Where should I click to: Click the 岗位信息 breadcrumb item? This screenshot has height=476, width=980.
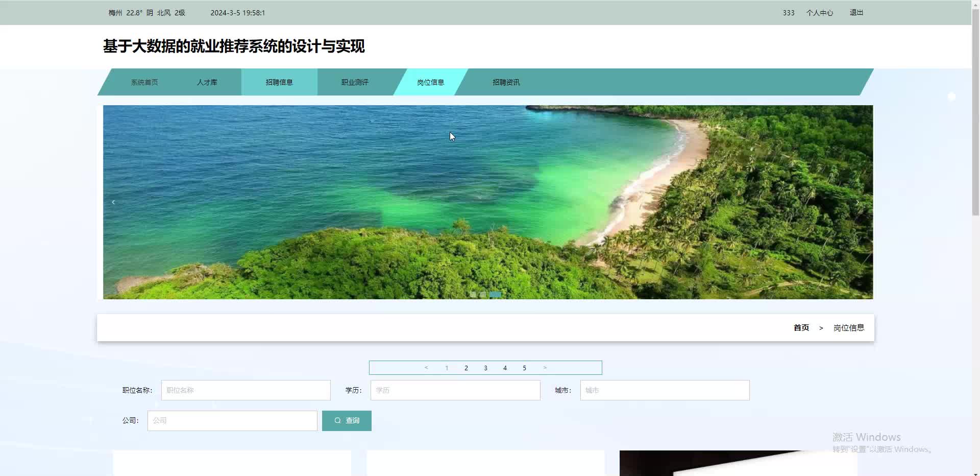(849, 328)
